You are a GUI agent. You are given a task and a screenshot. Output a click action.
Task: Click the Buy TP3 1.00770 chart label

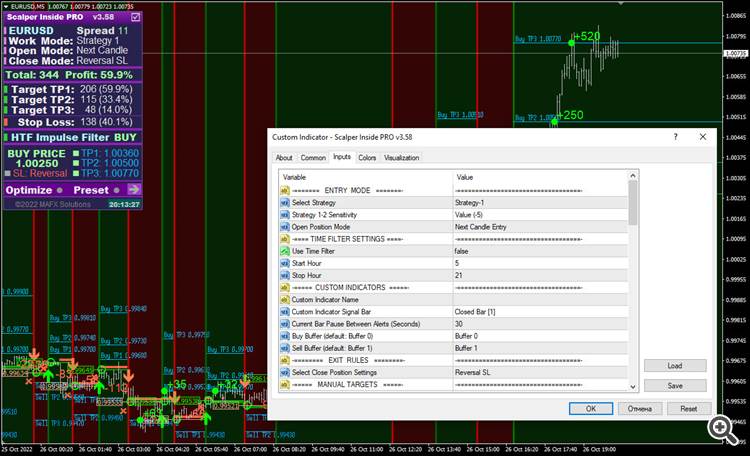538,39
